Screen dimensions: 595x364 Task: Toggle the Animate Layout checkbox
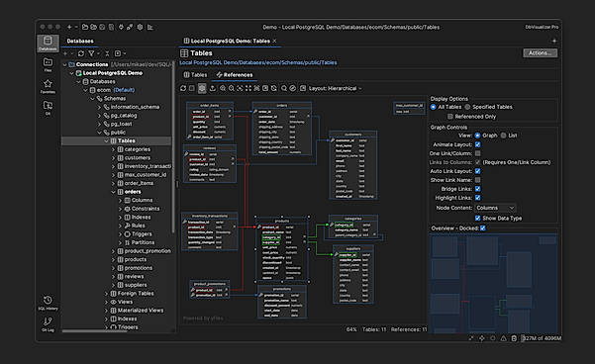[478, 144]
